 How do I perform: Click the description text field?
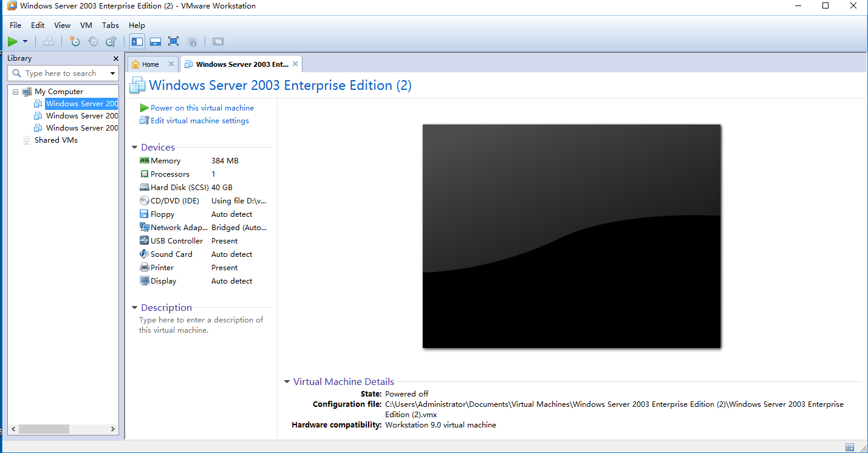click(x=201, y=325)
